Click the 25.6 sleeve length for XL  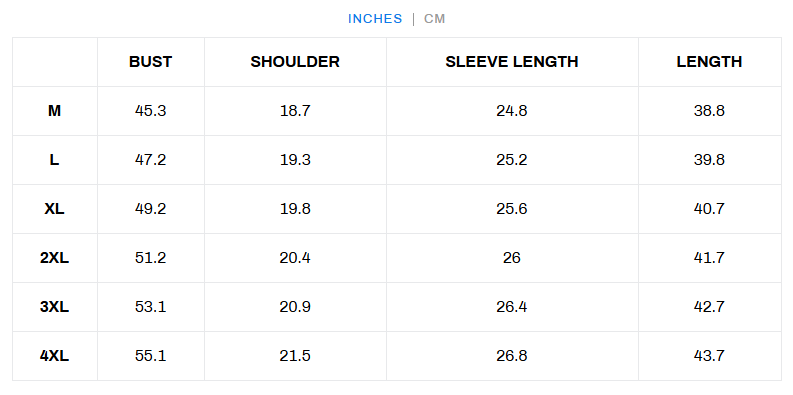tap(512, 209)
